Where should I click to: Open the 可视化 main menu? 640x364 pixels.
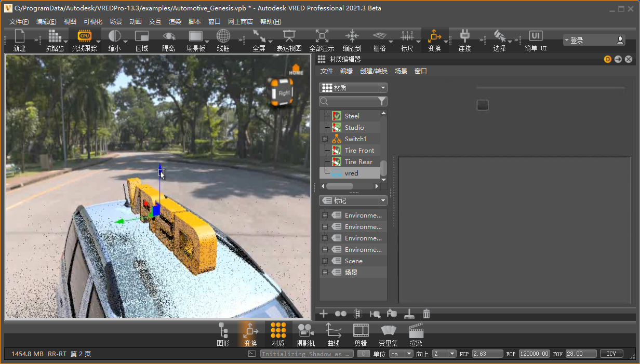[93, 21]
